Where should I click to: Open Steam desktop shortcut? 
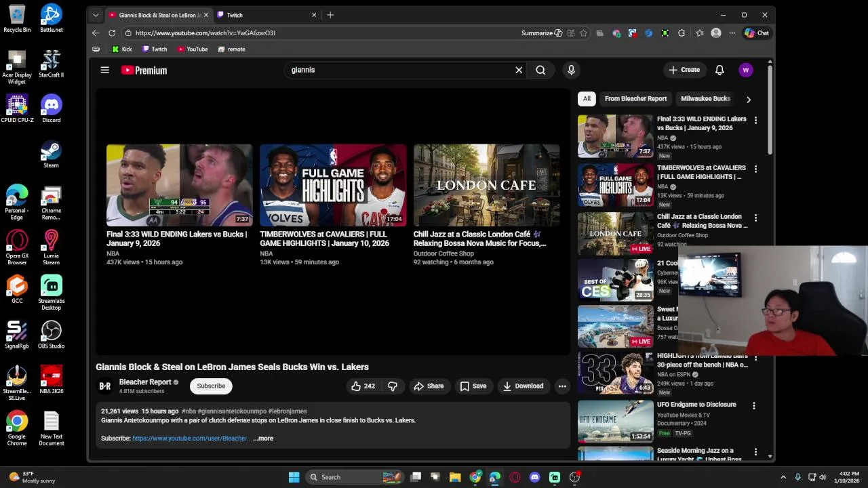(x=52, y=155)
